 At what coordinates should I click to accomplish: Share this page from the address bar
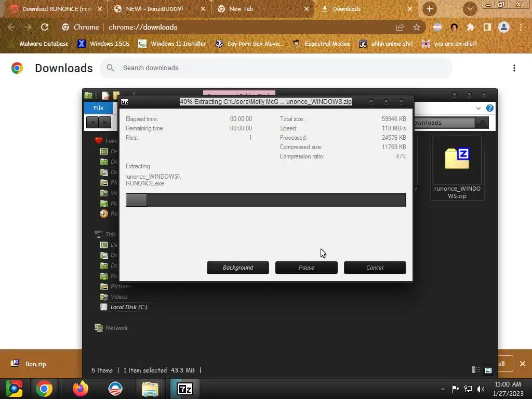tap(400, 27)
